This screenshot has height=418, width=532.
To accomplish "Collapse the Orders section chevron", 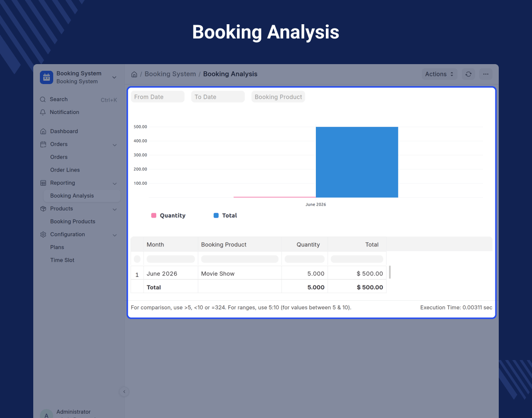I will [114, 145].
